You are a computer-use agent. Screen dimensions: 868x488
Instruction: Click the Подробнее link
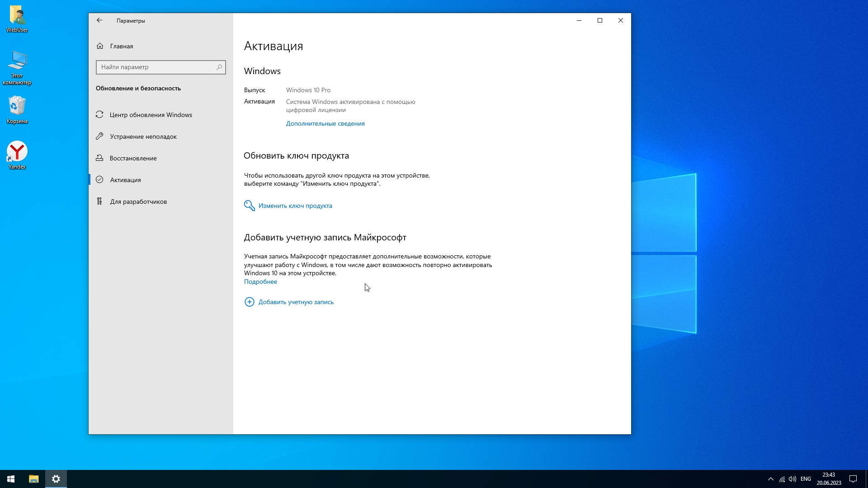260,282
